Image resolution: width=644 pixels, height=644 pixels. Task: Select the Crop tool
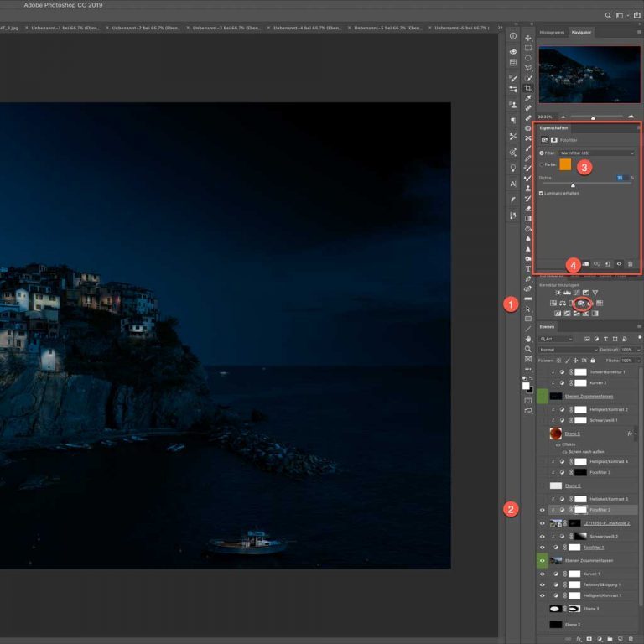click(528, 88)
